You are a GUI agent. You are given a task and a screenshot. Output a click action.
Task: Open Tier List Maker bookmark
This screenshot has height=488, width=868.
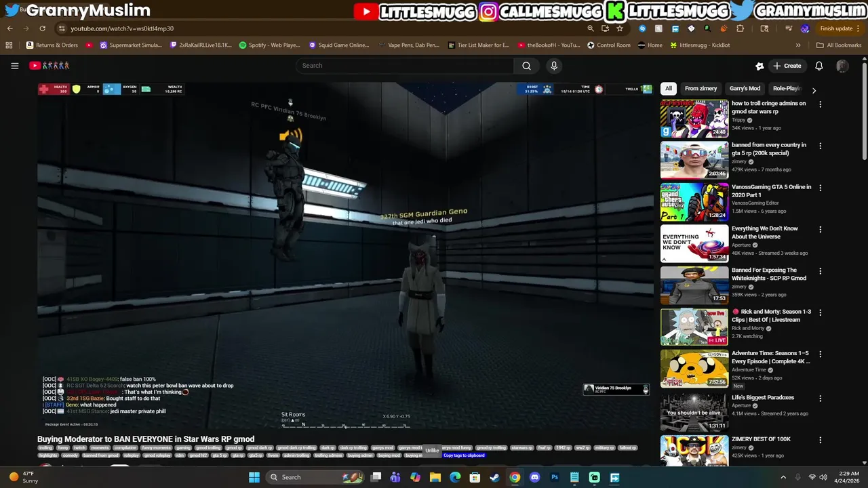point(479,45)
